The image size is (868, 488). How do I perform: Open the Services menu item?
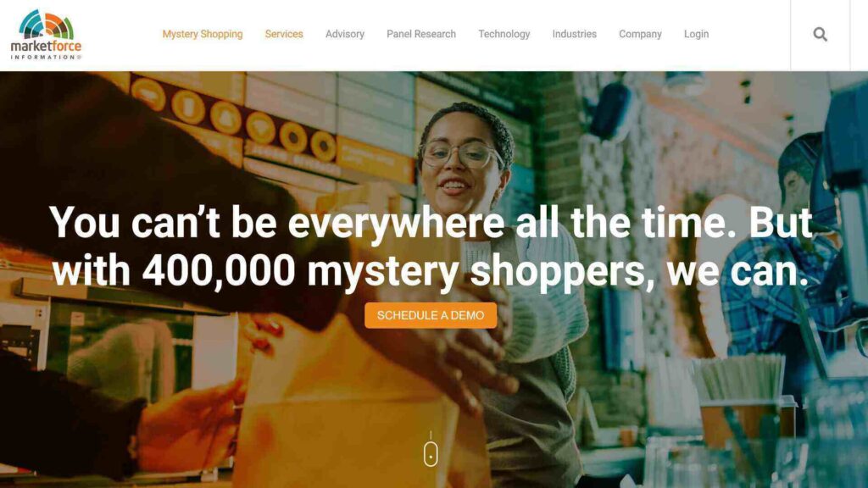(284, 34)
